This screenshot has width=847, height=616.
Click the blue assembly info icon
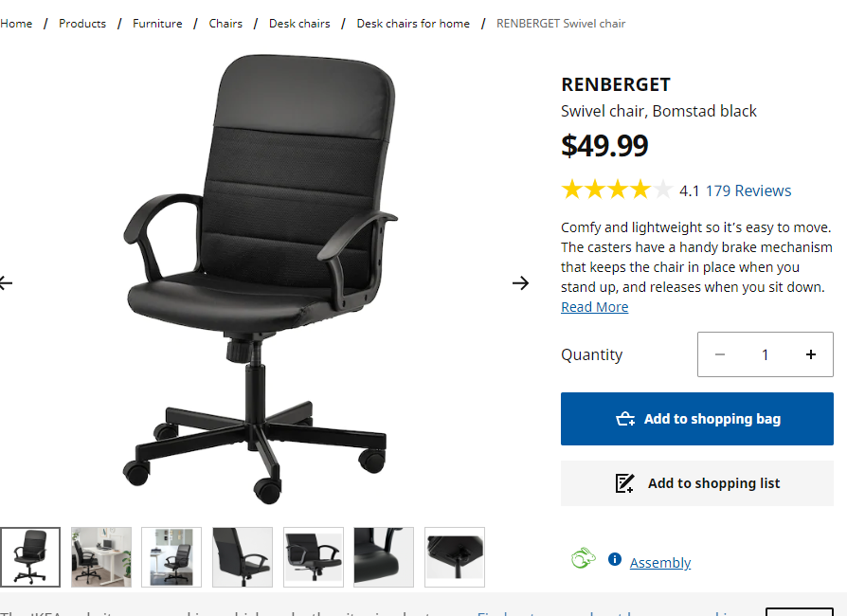pyautogui.click(x=614, y=559)
